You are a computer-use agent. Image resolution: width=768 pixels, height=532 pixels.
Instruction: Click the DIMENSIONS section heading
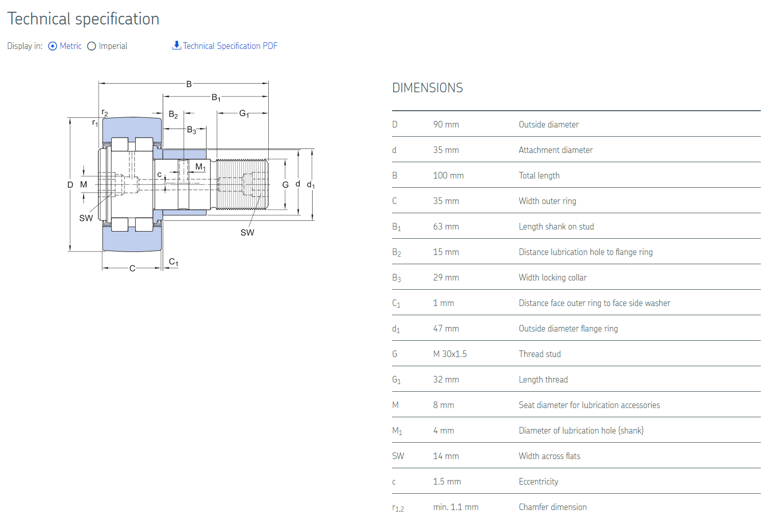tap(427, 88)
